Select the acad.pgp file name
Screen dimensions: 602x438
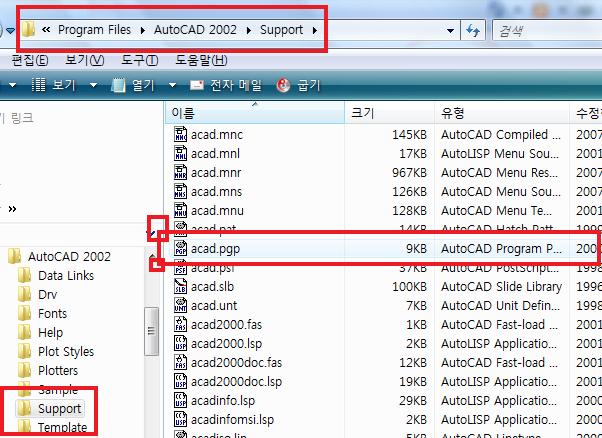click(215, 249)
